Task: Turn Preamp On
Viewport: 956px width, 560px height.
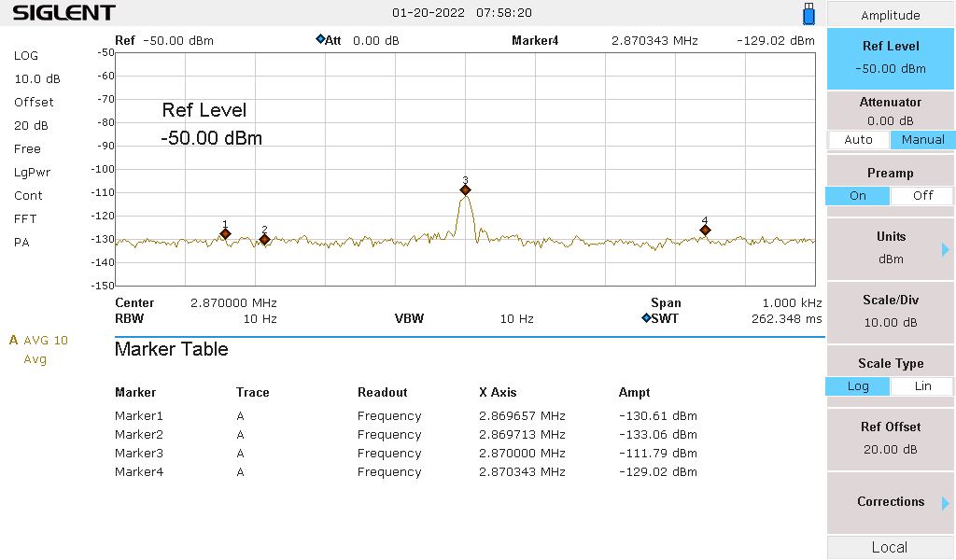Action: click(x=857, y=196)
